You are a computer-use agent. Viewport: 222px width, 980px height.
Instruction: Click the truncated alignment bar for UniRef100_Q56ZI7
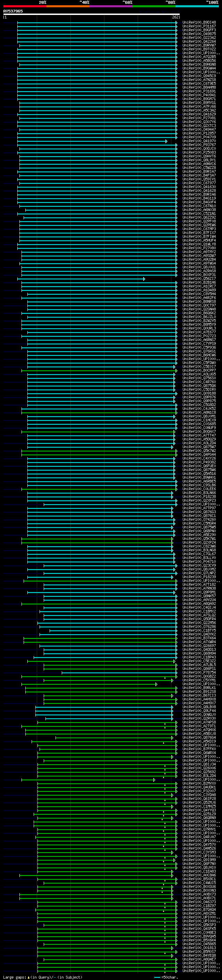click(81, 279)
